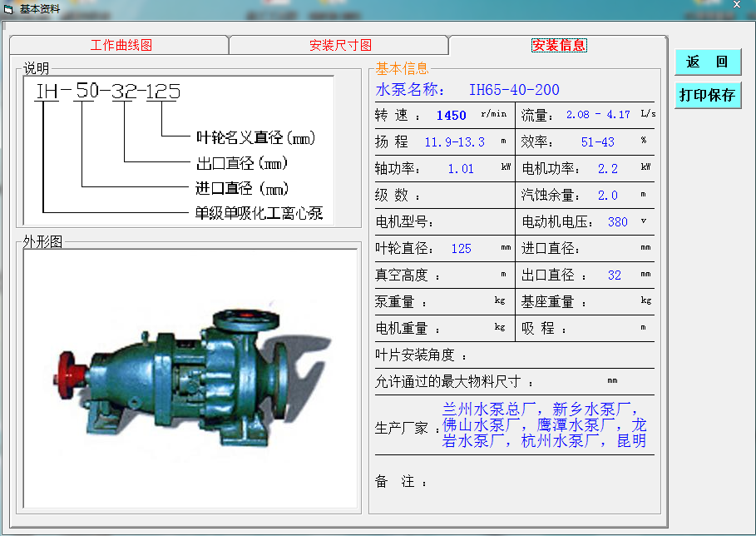The image size is (756, 536).
Task: Click the 电机型号 field
Action: 445,222
